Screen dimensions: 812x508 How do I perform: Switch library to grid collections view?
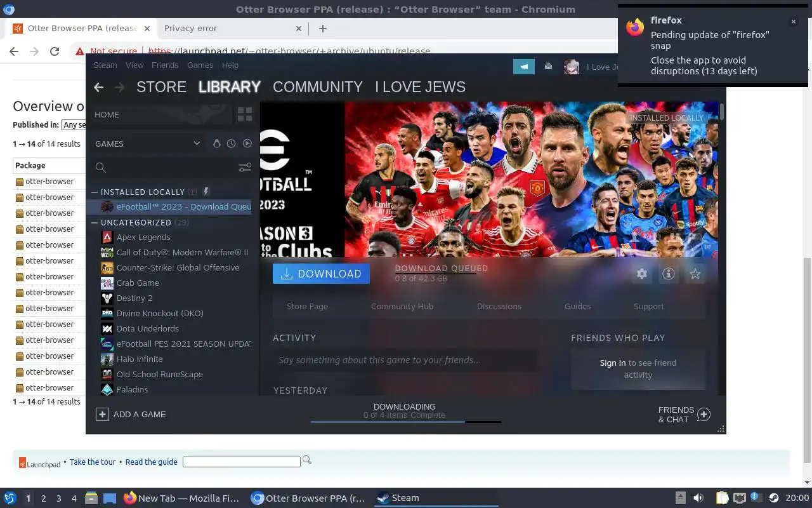click(x=244, y=114)
